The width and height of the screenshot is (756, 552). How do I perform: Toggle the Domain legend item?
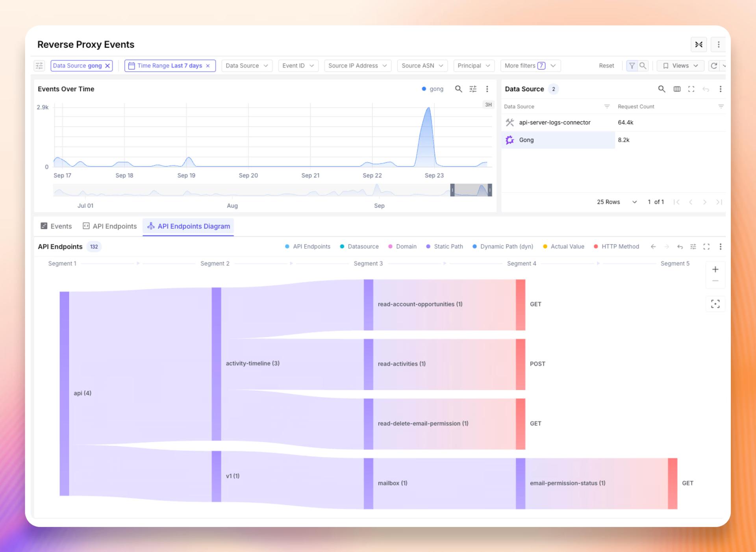tap(402, 246)
